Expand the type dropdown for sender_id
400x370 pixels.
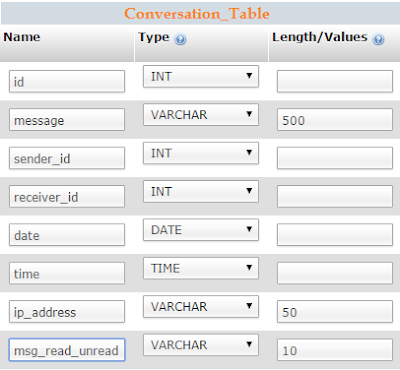point(201,153)
